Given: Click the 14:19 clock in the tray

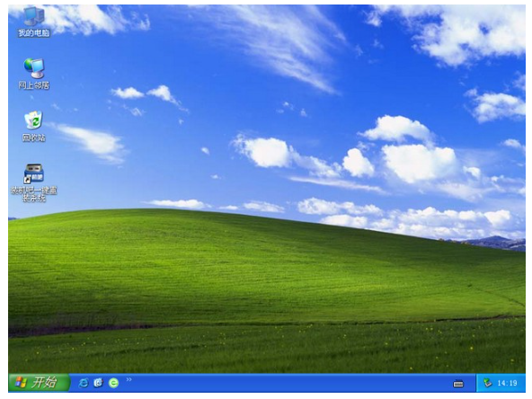Looking at the screenshot, I should 507,383.
